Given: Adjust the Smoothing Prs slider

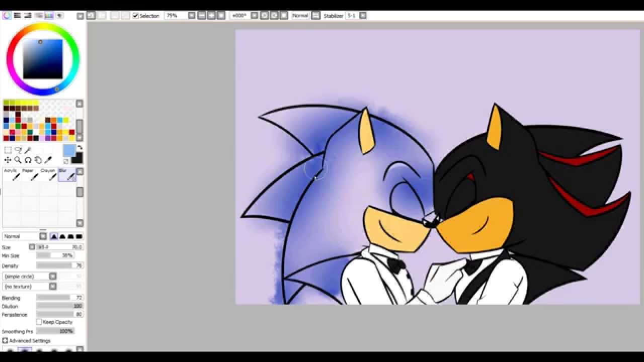Looking at the screenshot, I should point(55,331).
